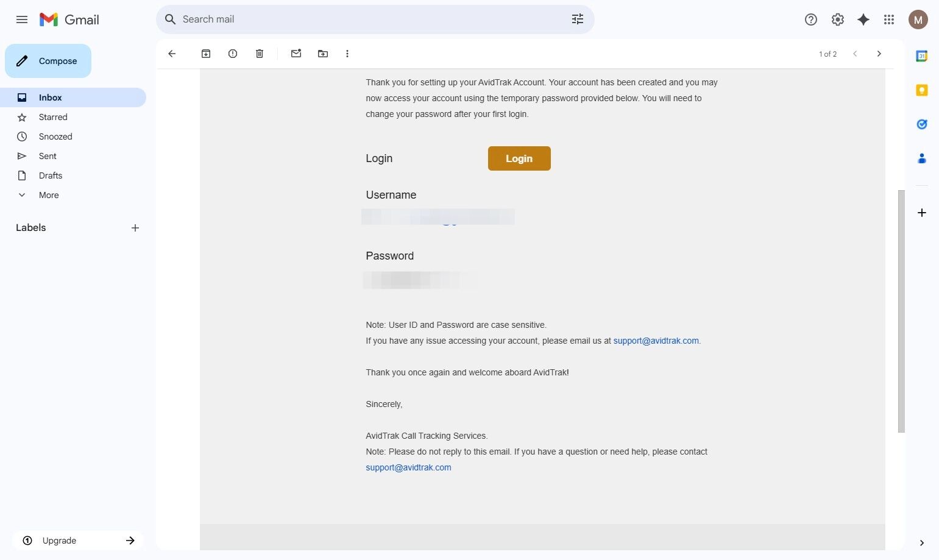This screenshot has width=939, height=560.
Task: Click 'Thank you once again' line
Action: point(467,372)
